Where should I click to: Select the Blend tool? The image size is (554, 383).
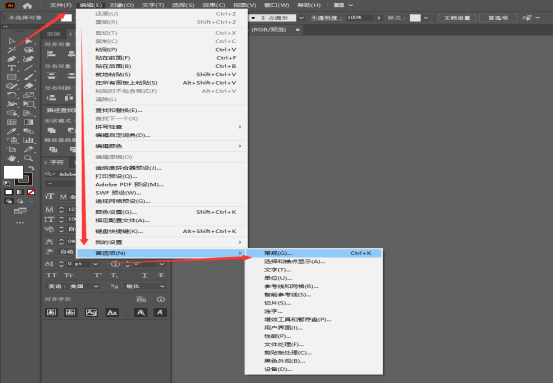pyautogui.click(x=29, y=131)
